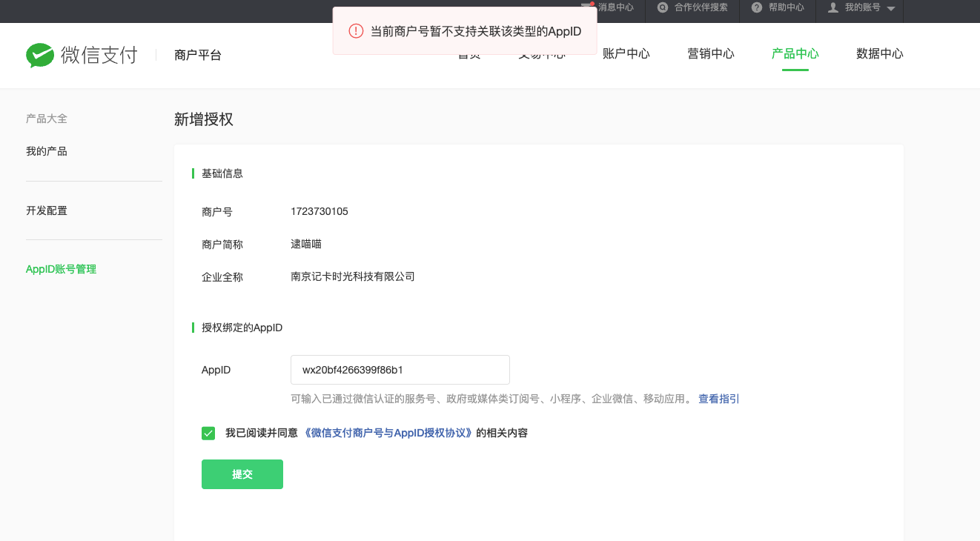Image resolution: width=980 pixels, height=541 pixels.
Task: Click merchant number 1723730105
Action: [x=320, y=212]
